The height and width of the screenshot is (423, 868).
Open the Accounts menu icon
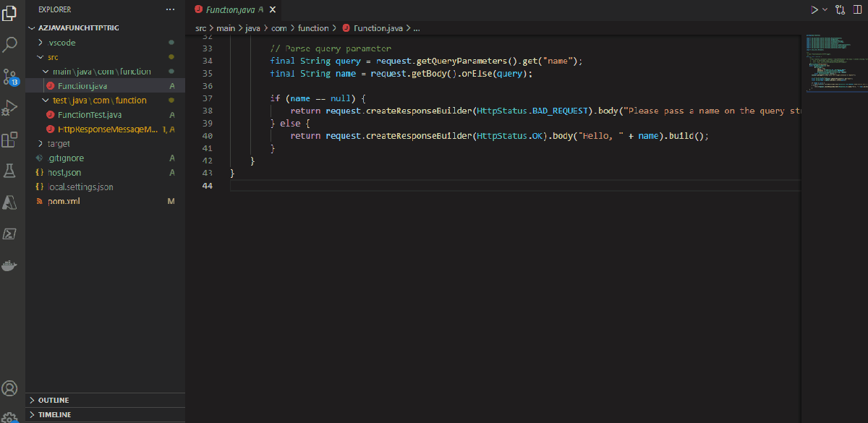[10, 388]
